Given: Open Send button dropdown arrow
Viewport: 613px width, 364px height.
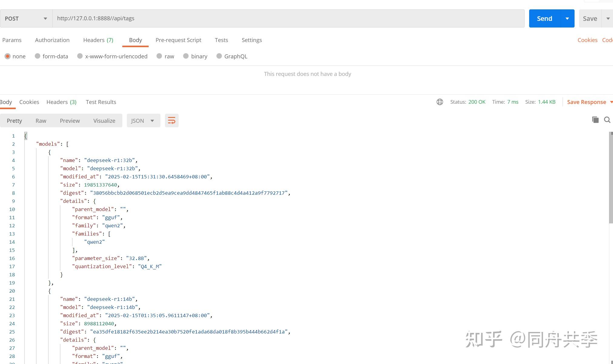Looking at the screenshot, I should coord(567,18).
